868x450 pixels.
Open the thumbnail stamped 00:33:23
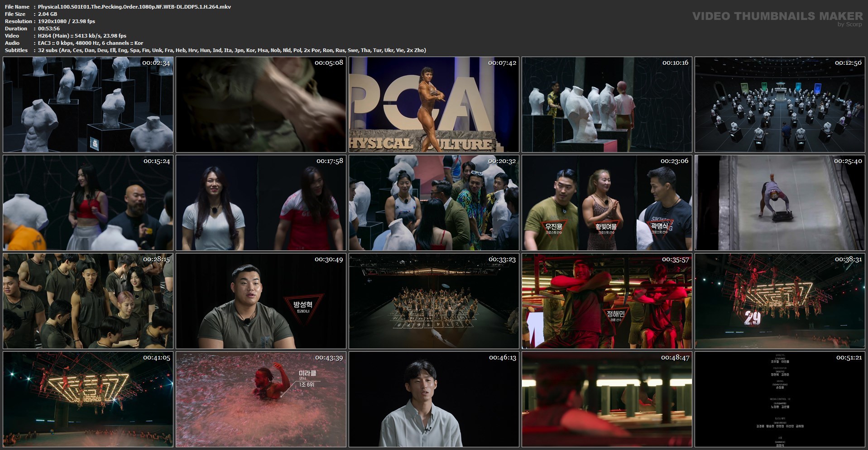[x=434, y=301]
